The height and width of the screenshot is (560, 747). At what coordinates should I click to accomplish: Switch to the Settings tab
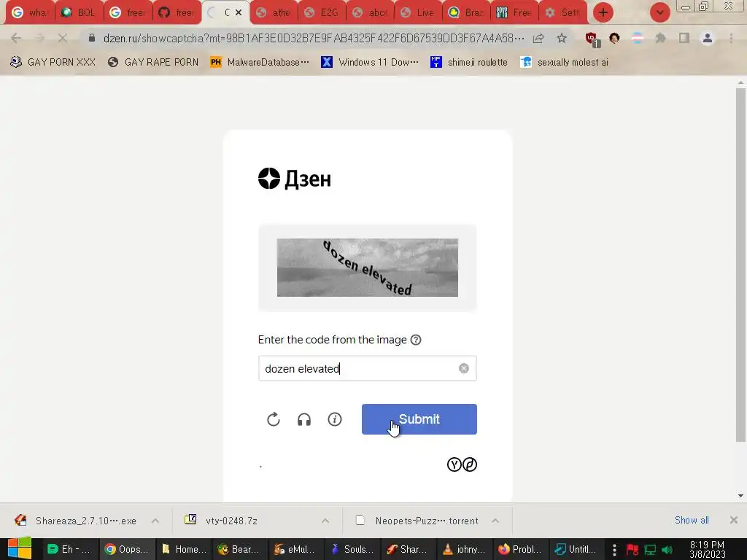click(x=563, y=12)
